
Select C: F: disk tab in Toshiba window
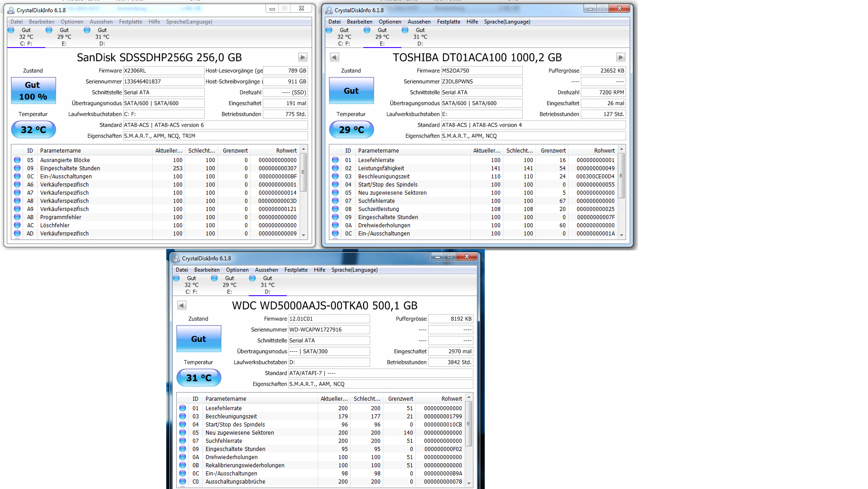point(344,37)
